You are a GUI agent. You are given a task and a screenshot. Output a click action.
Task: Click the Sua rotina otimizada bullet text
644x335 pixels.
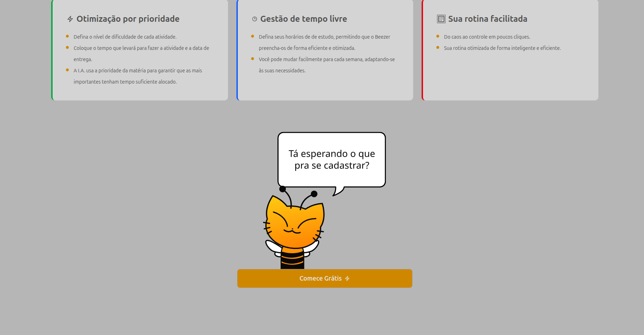pos(502,48)
